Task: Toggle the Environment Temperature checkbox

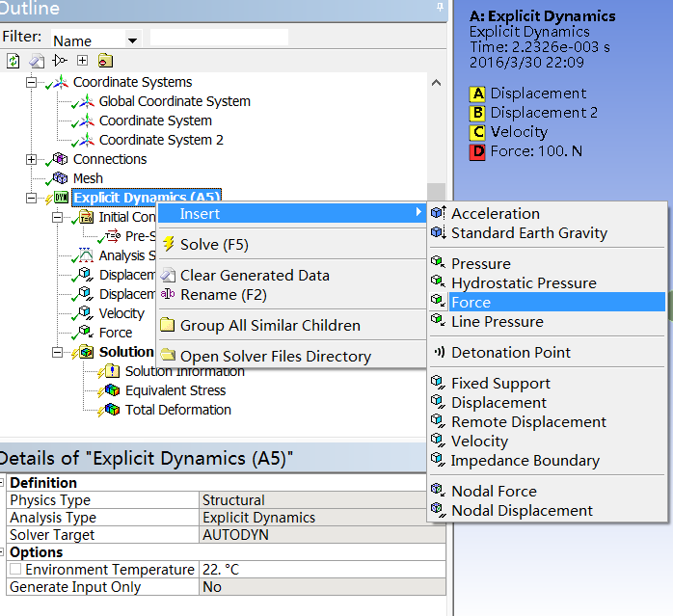Action: click(15, 570)
